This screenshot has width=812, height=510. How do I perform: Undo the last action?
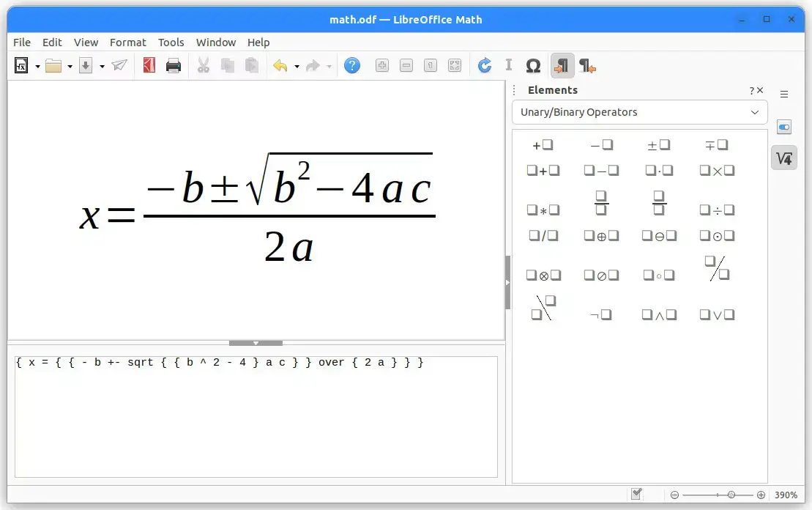point(280,66)
